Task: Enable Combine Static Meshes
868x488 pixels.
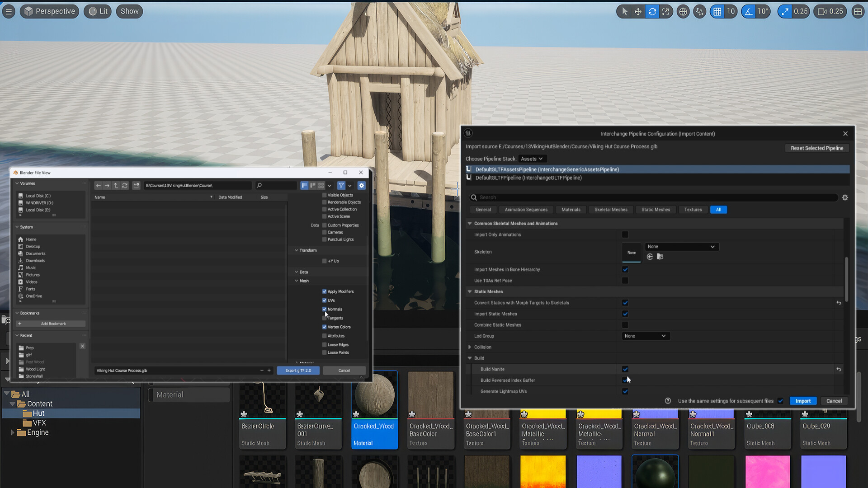Action: coord(625,324)
